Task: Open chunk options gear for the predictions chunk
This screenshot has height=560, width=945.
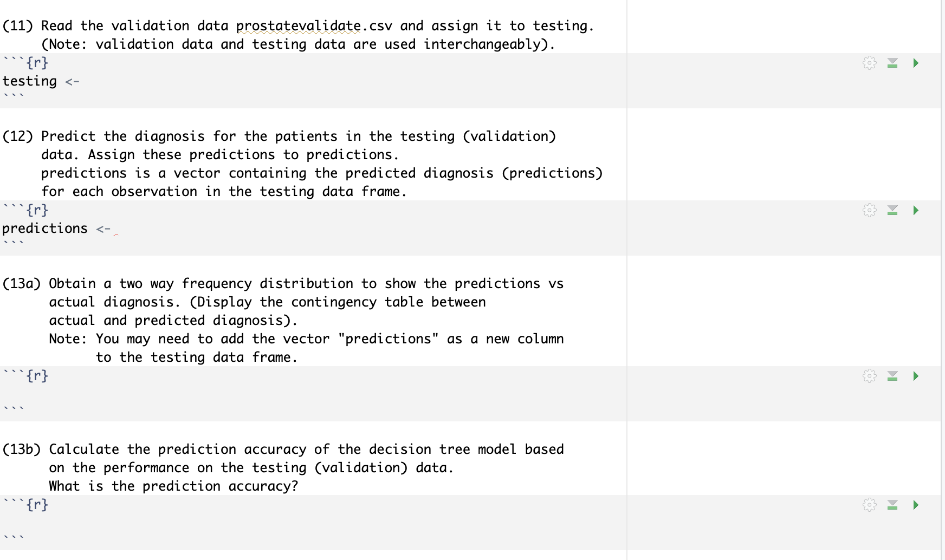Action: pyautogui.click(x=870, y=211)
